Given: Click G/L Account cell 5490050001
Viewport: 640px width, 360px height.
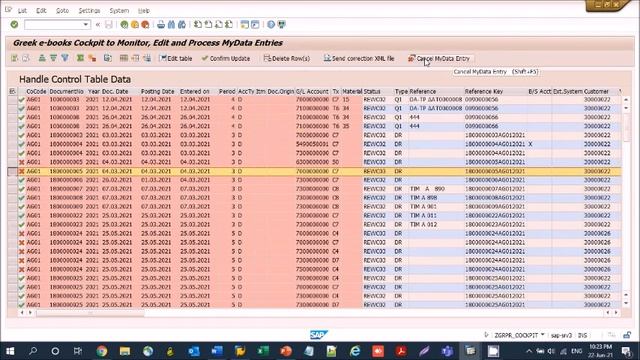Looking at the screenshot, I should click(312, 144).
